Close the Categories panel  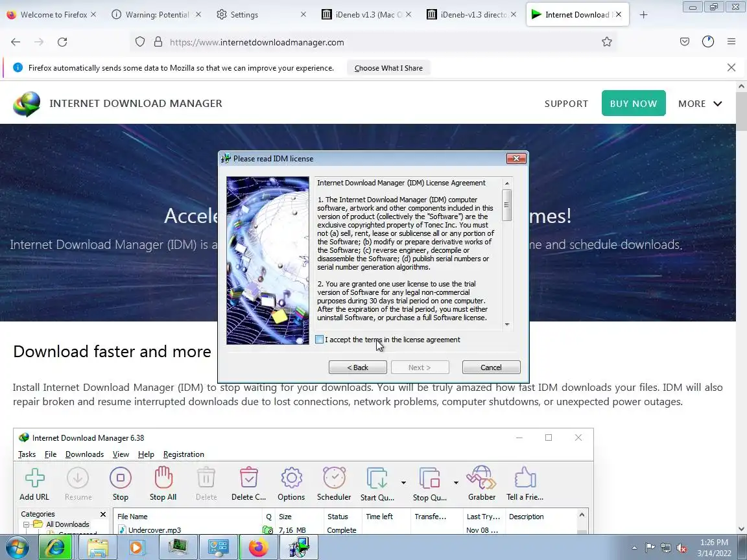(x=103, y=514)
